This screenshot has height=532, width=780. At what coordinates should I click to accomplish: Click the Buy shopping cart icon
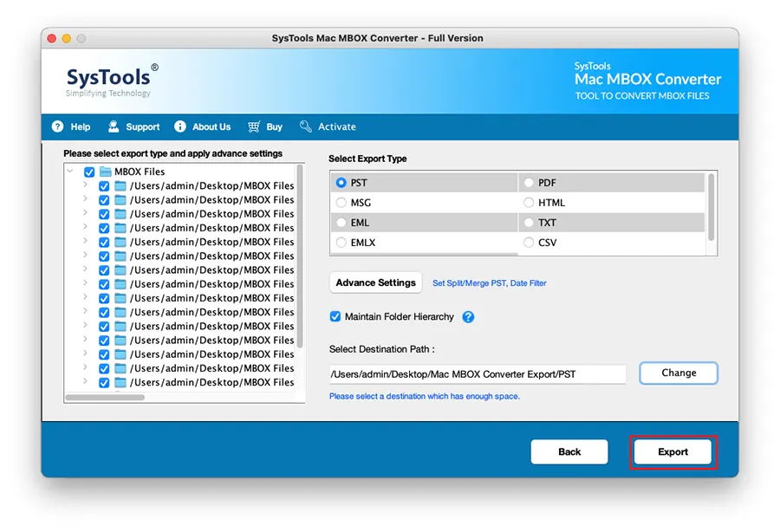[254, 127]
